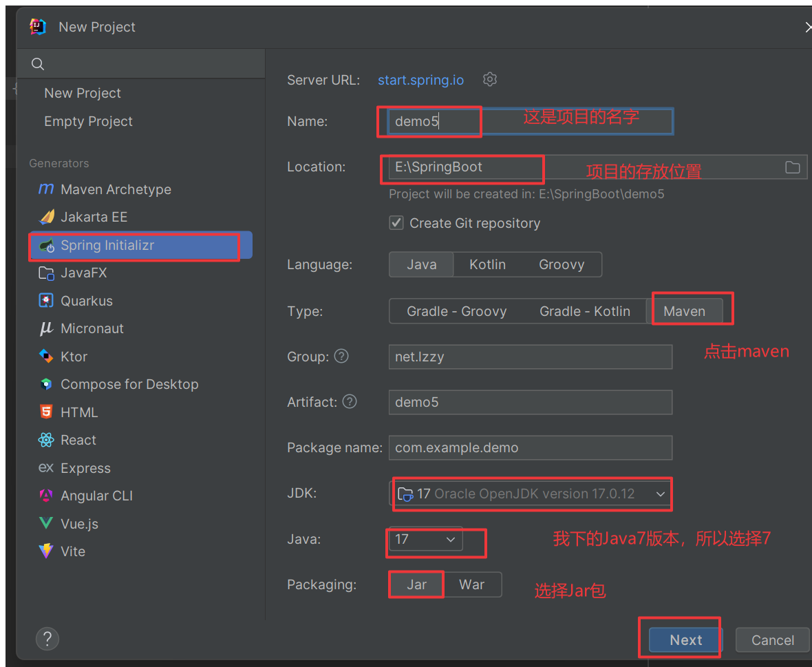This screenshot has height=667, width=812.
Task: Click the Micronaut mu icon
Action: point(46,328)
